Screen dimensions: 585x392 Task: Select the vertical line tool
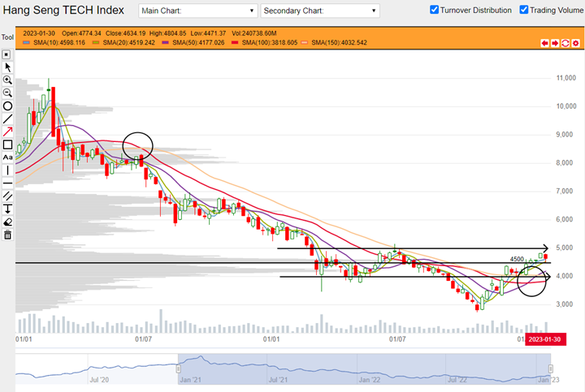click(7, 170)
